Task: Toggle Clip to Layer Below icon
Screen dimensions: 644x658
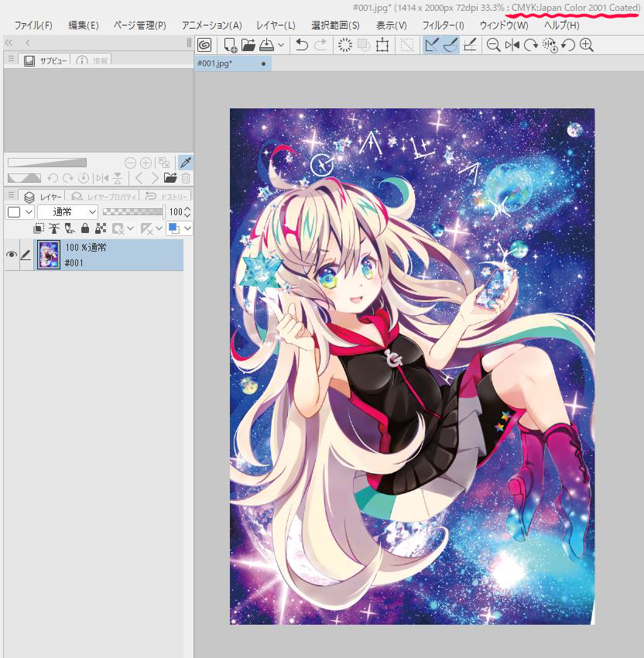Action: [x=39, y=228]
